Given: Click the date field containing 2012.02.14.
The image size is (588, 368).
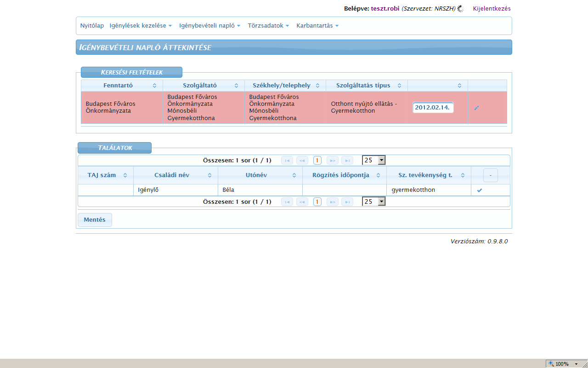Looking at the screenshot, I should click(433, 108).
